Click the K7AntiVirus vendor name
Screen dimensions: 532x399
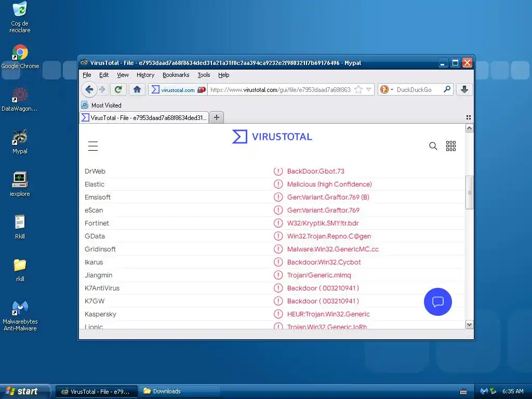tap(102, 288)
